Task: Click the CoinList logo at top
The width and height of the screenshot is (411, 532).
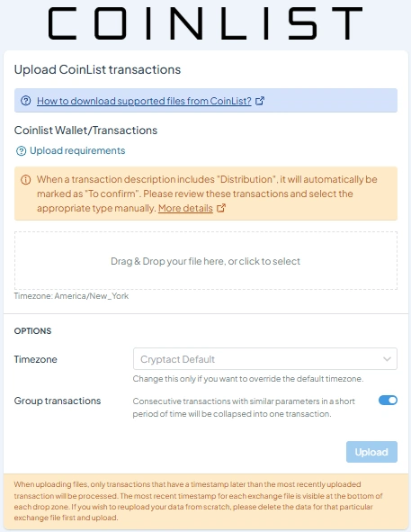Action: tap(205, 23)
